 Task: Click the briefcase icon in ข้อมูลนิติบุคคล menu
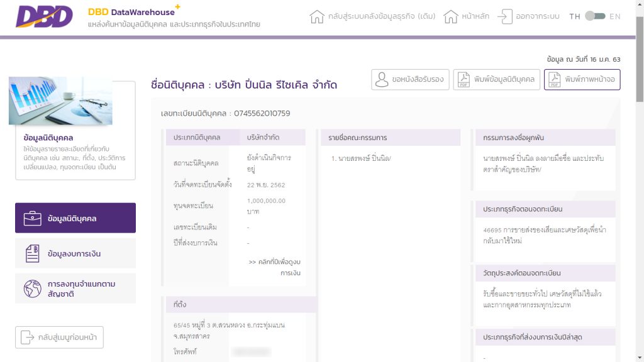point(33,218)
